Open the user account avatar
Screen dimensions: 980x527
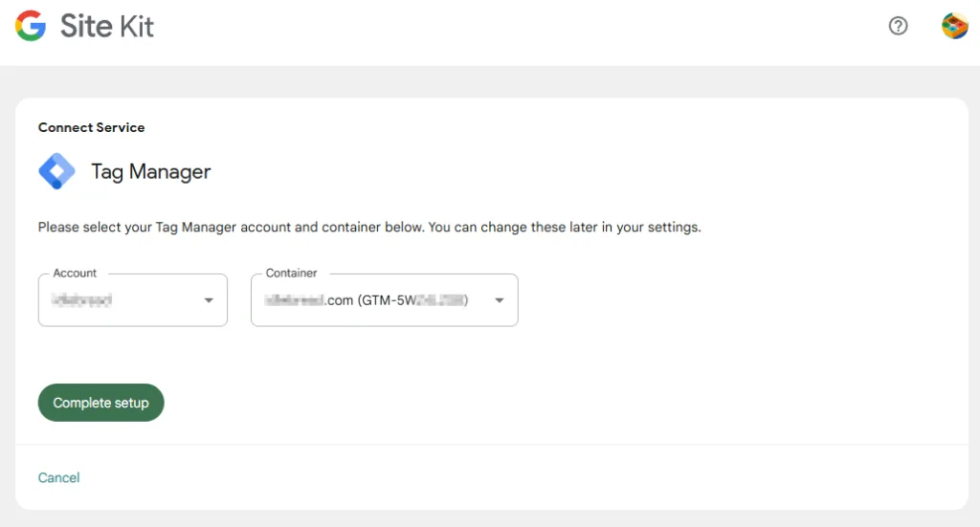(x=954, y=26)
